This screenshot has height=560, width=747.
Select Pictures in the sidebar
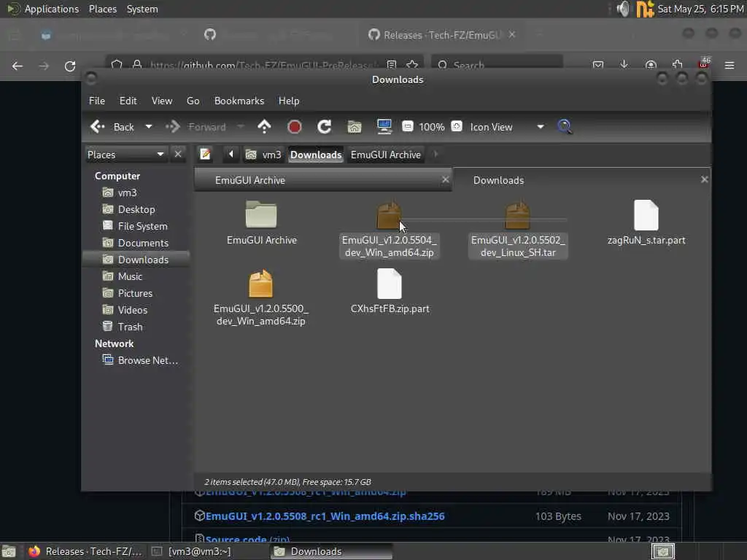(136, 293)
